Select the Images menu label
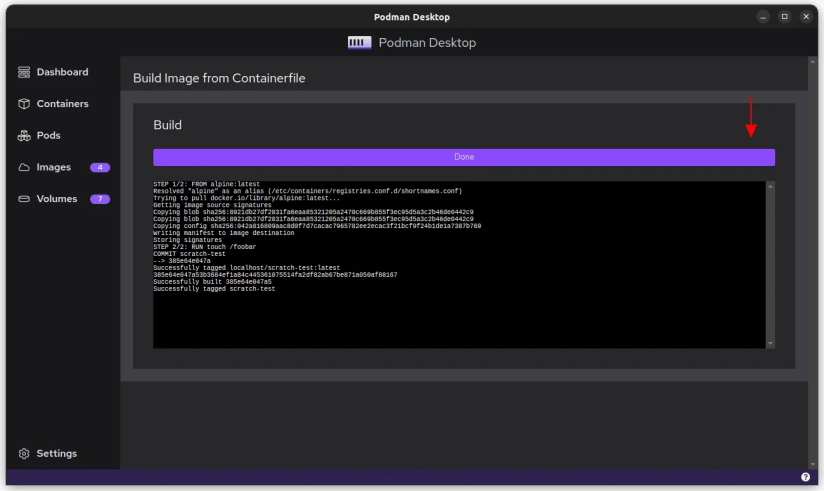The height and width of the screenshot is (491, 824). pyautogui.click(x=54, y=167)
